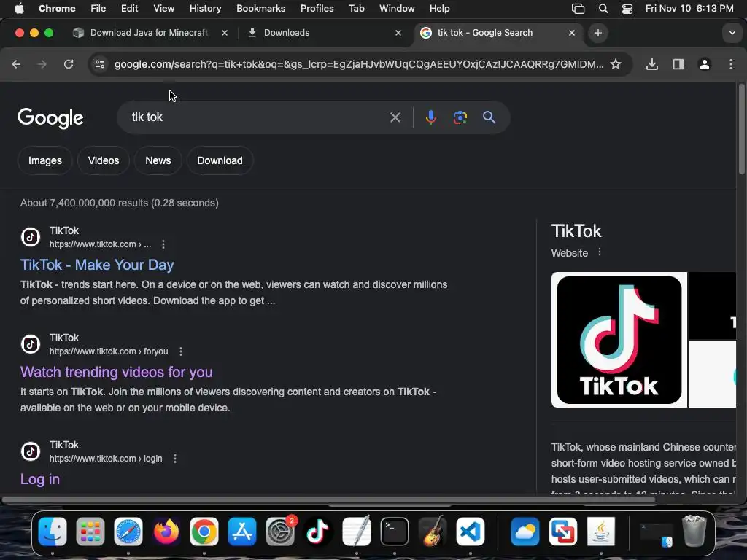Screen dimensions: 747x560
Task: Open the File menu
Action: click(98, 8)
